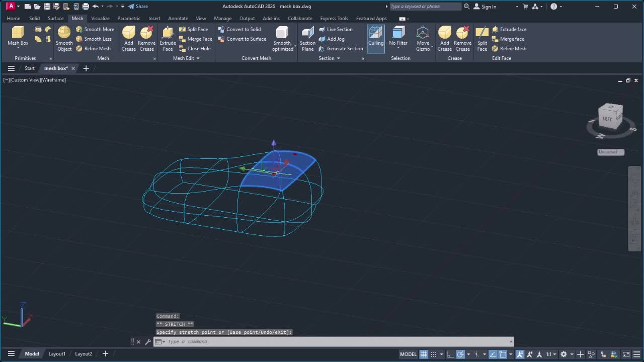Click the Add Jog tool
The image size is (644, 362).
[332, 39]
